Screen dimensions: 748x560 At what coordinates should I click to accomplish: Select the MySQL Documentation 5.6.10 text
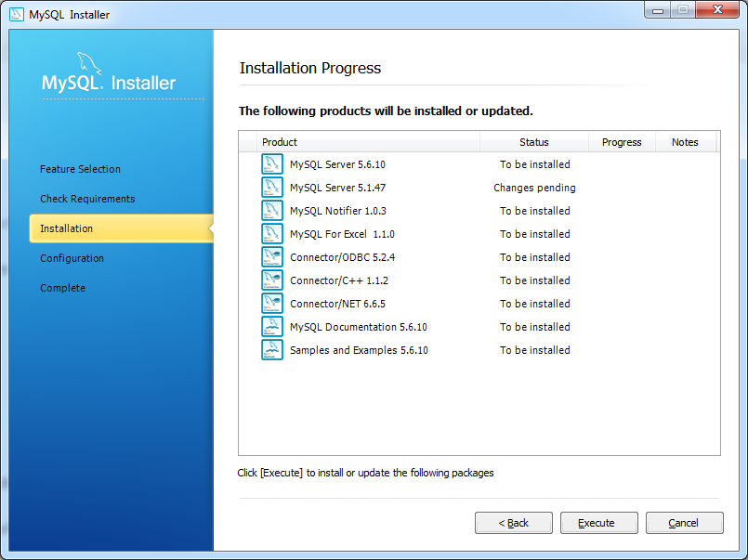point(359,328)
